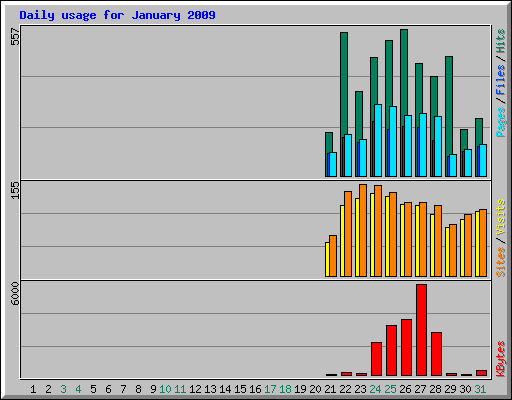Click the day 10 axis label

tap(165, 389)
